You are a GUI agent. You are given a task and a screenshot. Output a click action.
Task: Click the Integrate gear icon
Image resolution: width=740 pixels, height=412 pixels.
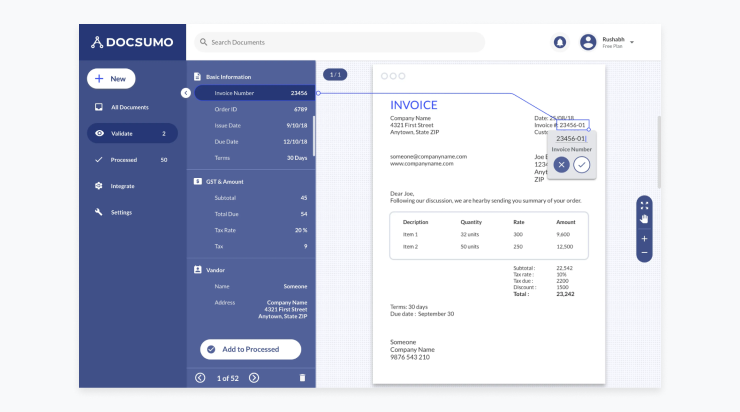point(99,186)
